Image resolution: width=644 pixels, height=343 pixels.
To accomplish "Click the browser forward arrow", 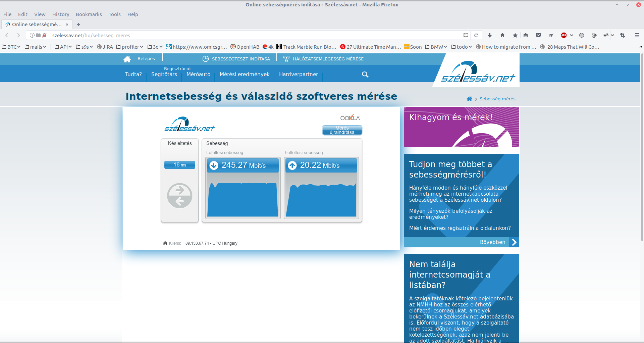I will (x=18, y=35).
